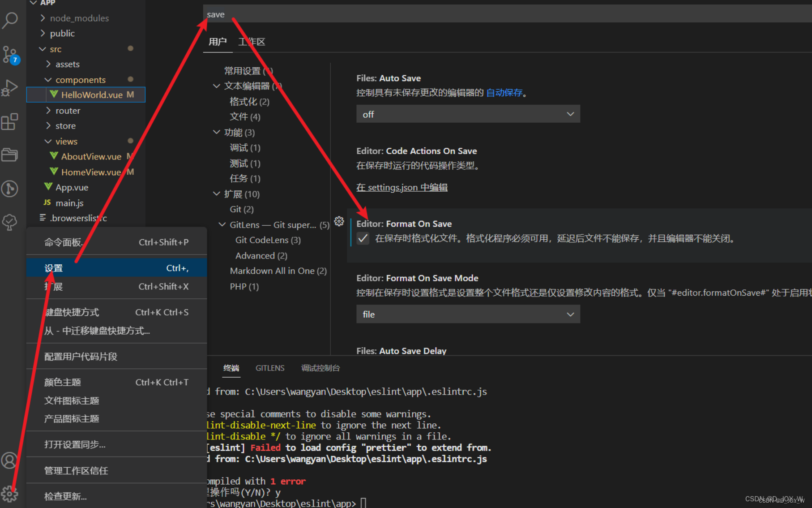Screen dimensions: 812x508
Task: Click the JS icon of main.js
Action: click(47, 202)
